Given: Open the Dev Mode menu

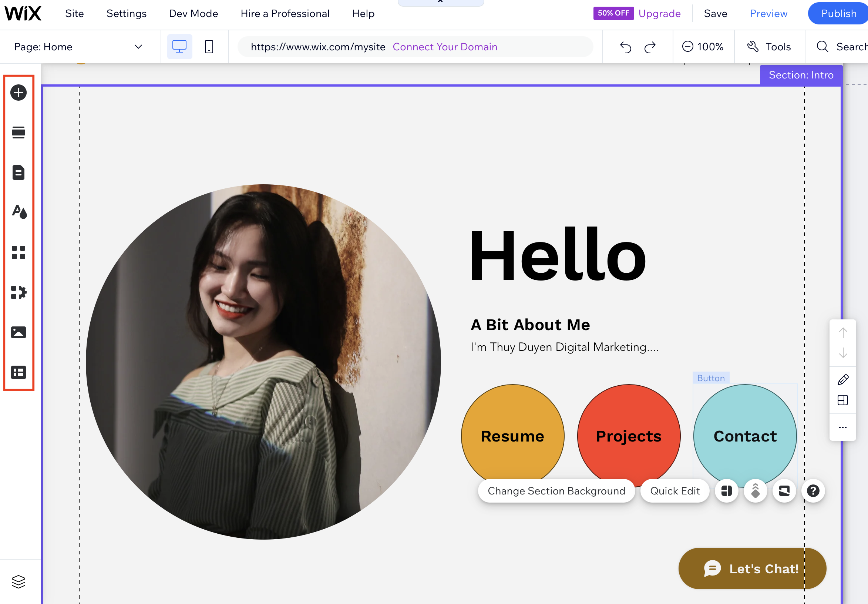Looking at the screenshot, I should (194, 14).
